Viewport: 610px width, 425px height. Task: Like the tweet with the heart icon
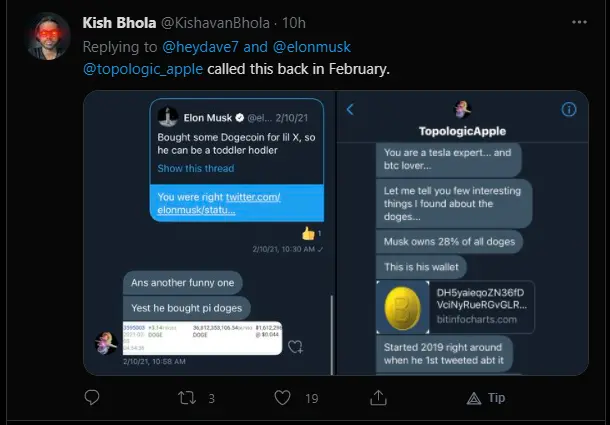(282, 398)
